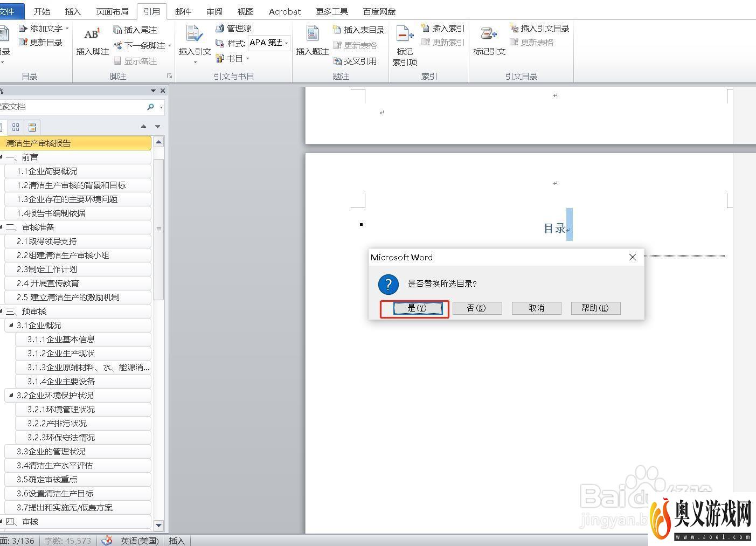Jump to previous heading with up arrow
The height and width of the screenshot is (546, 756).
point(143,126)
